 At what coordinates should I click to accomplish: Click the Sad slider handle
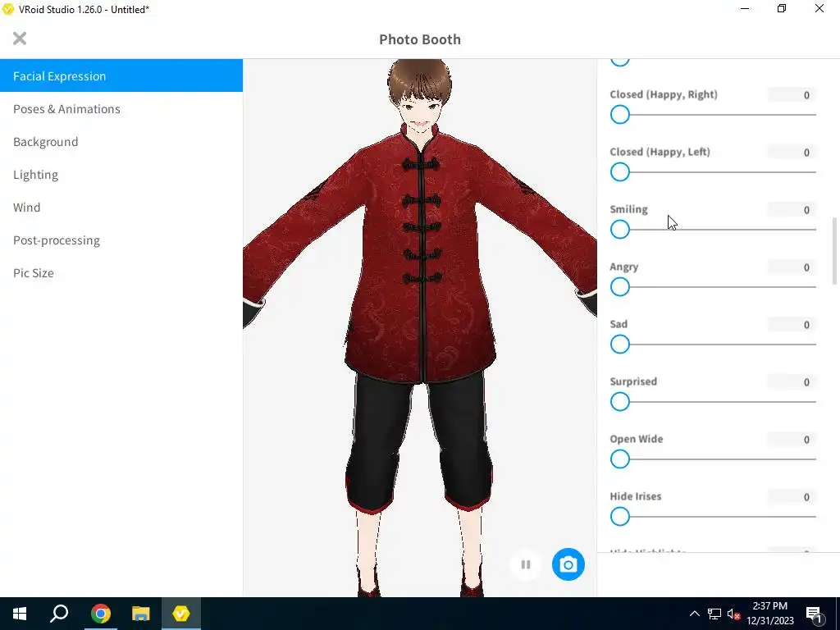(x=620, y=344)
